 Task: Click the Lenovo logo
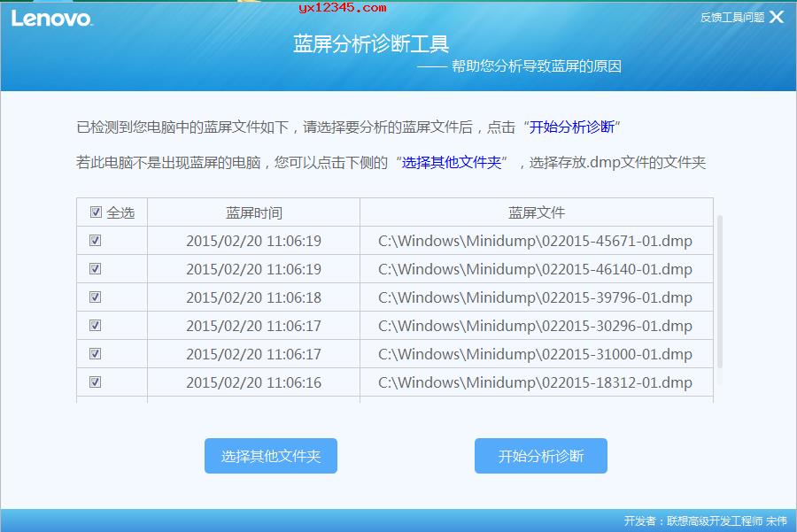tap(51, 16)
